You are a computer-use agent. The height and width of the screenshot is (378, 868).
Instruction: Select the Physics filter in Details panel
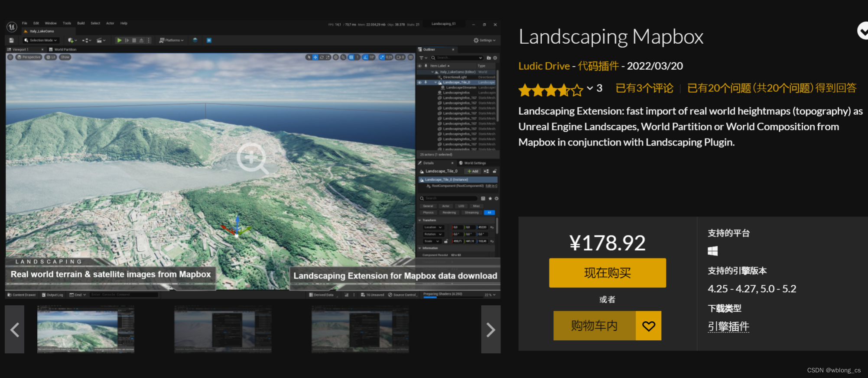pos(428,213)
